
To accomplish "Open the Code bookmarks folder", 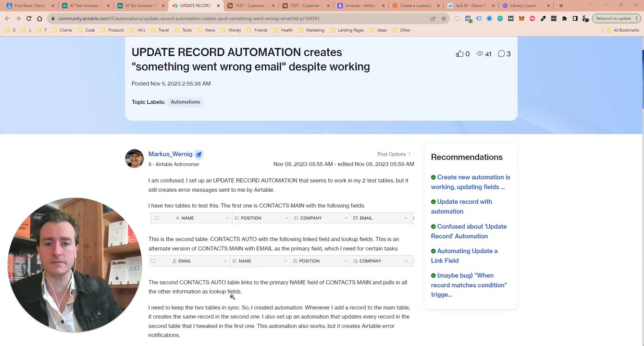I will pyautogui.click(x=86, y=30).
